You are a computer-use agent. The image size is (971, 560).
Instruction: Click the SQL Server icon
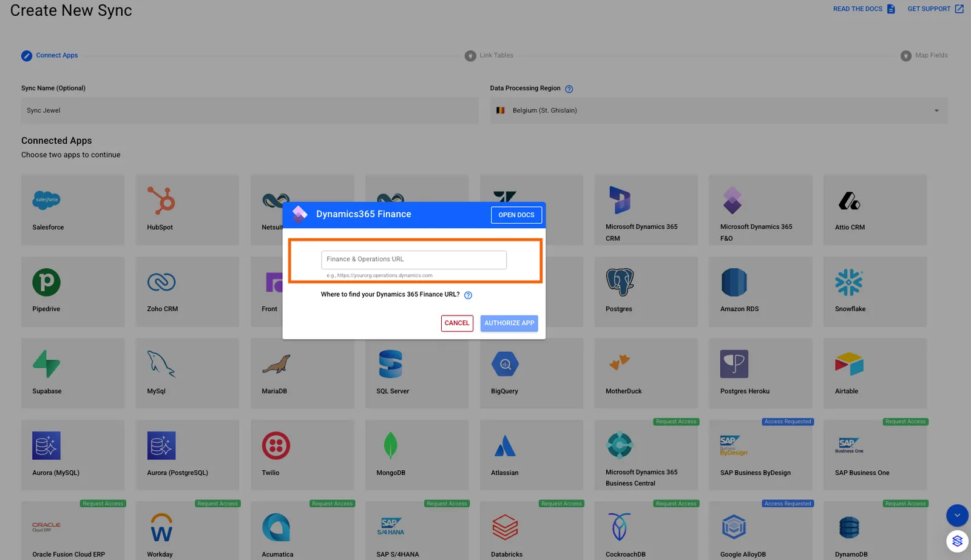(391, 364)
